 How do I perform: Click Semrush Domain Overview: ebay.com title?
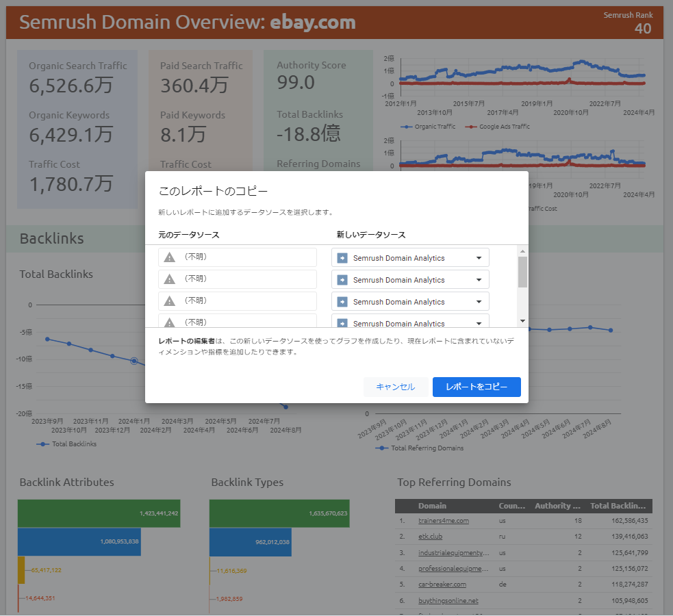click(x=188, y=23)
